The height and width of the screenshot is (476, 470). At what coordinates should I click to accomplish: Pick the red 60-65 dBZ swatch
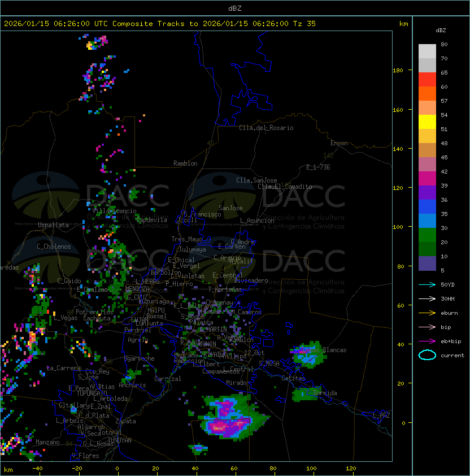pos(427,80)
